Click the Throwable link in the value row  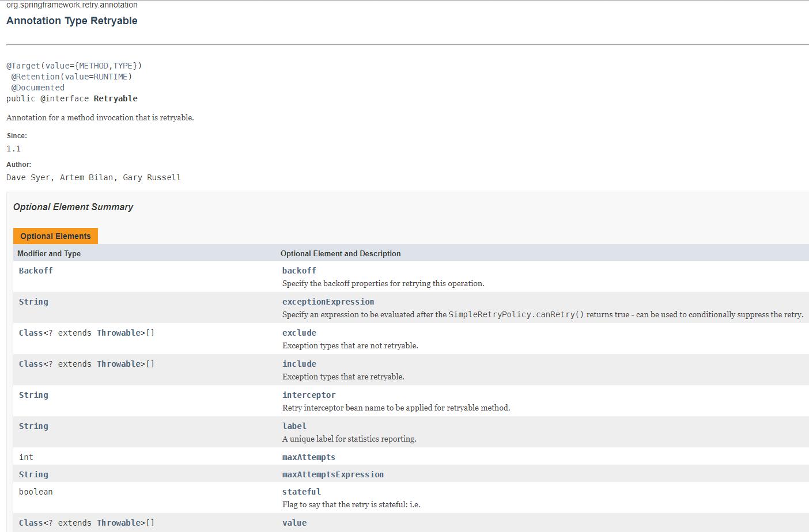118,522
